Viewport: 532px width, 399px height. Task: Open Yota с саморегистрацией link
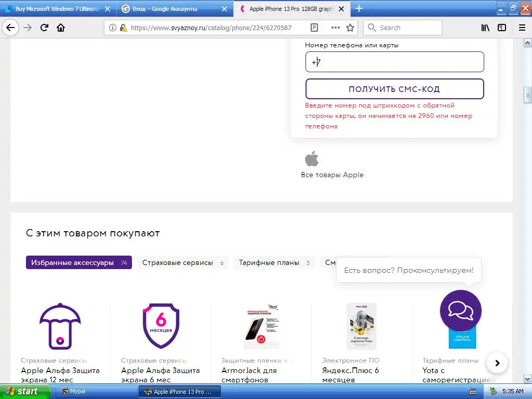click(x=459, y=375)
